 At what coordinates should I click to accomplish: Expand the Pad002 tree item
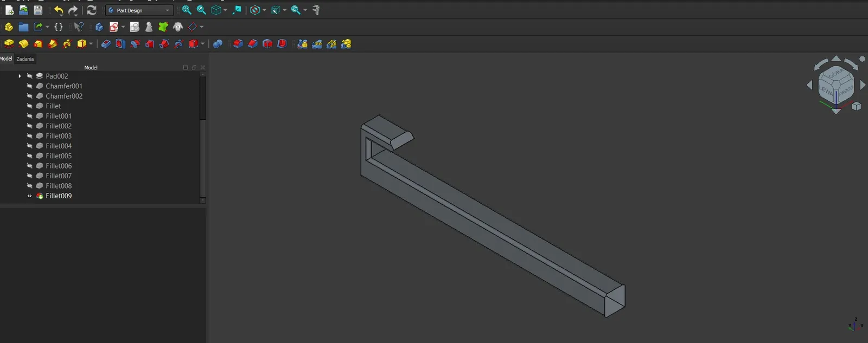click(x=20, y=76)
